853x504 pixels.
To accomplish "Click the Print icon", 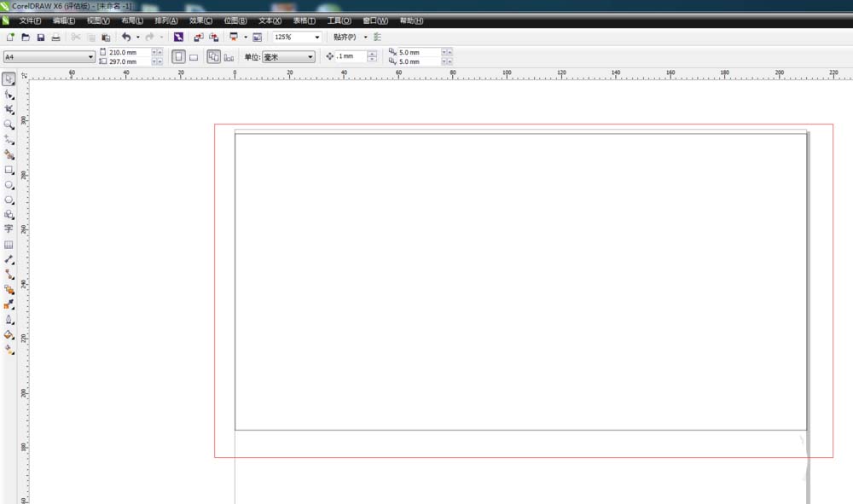I will [55, 38].
